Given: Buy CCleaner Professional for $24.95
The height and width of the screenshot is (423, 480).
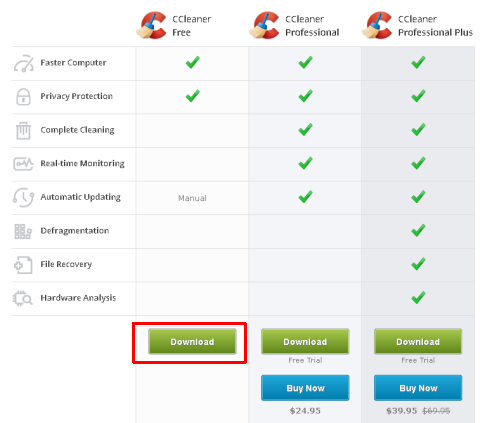Looking at the screenshot, I should [305, 388].
